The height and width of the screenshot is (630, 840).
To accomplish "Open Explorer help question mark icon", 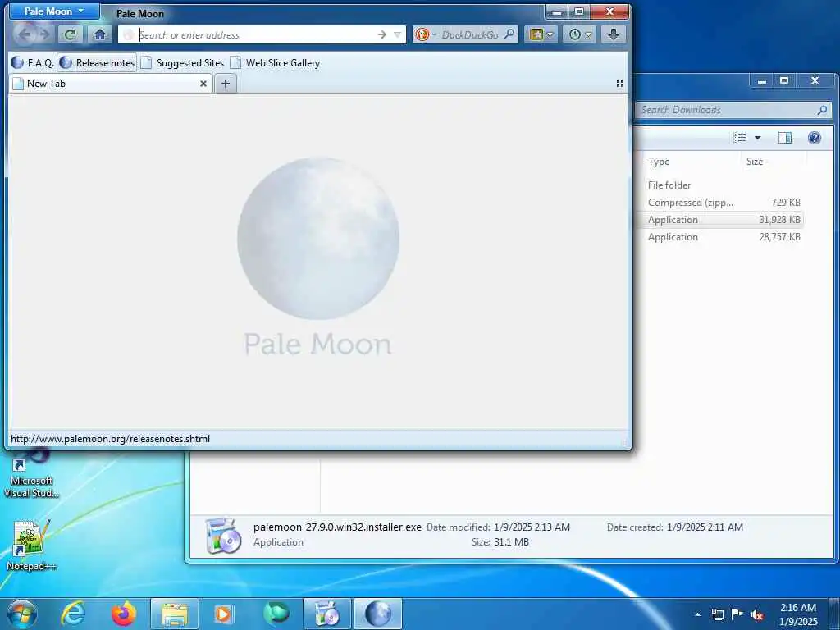I will click(x=815, y=138).
